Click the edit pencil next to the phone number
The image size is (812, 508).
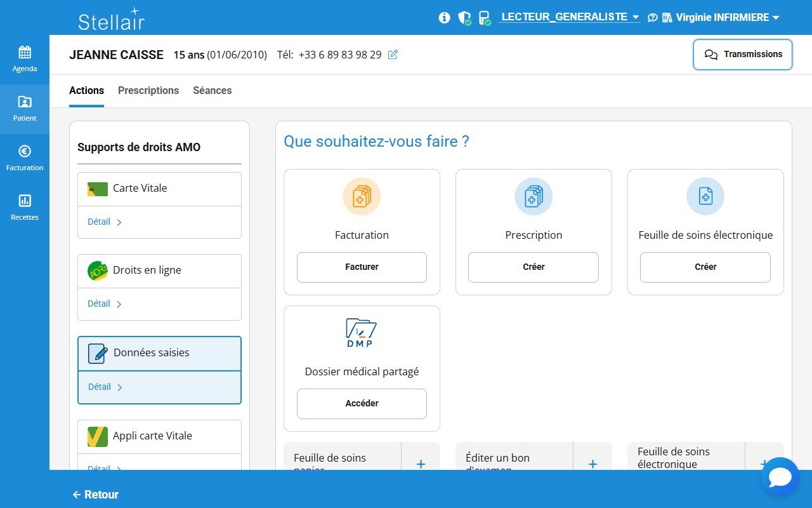click(x=393, y=55)
